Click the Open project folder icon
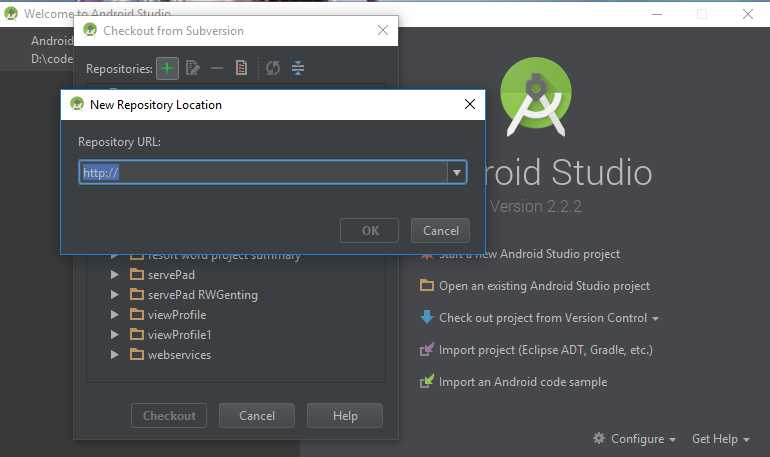The height and width of the screenshot is (457, 770). click(427, 285)
